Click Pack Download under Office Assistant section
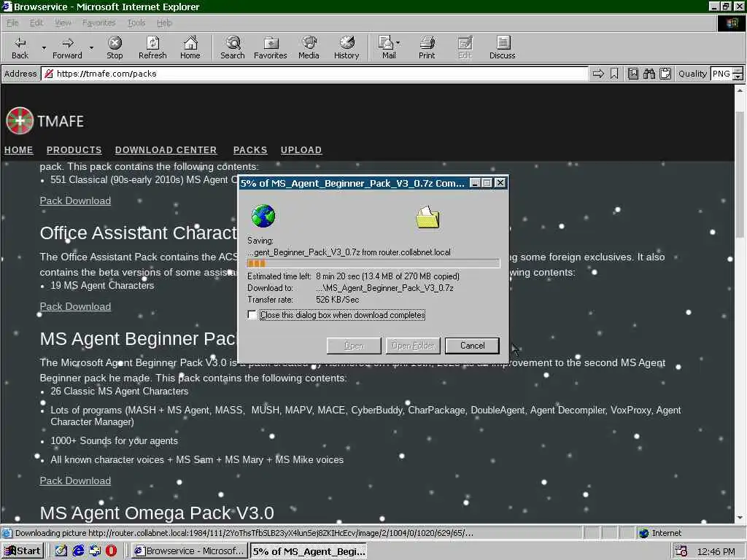747x560 pixels. [75, 307]
